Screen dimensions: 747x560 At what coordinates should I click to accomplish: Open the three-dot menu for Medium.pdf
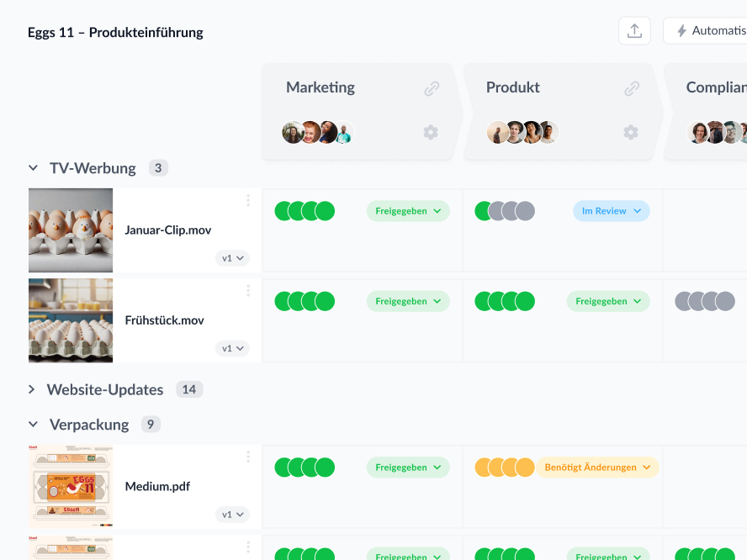coord(248,456)
